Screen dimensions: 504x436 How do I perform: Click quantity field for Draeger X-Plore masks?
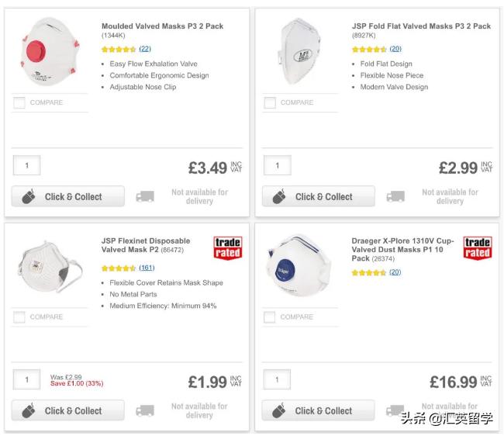point(278,380)
